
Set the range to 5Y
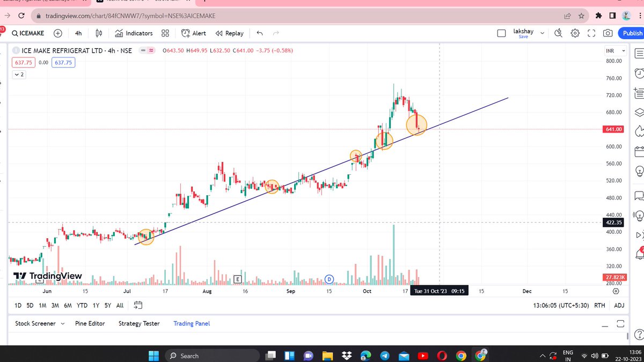tap(108, 306)
